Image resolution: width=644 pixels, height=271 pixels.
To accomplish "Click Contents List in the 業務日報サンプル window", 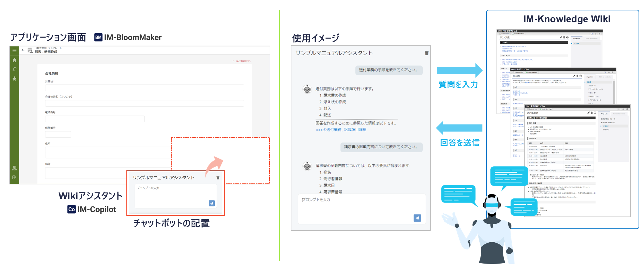I will 532,109.
